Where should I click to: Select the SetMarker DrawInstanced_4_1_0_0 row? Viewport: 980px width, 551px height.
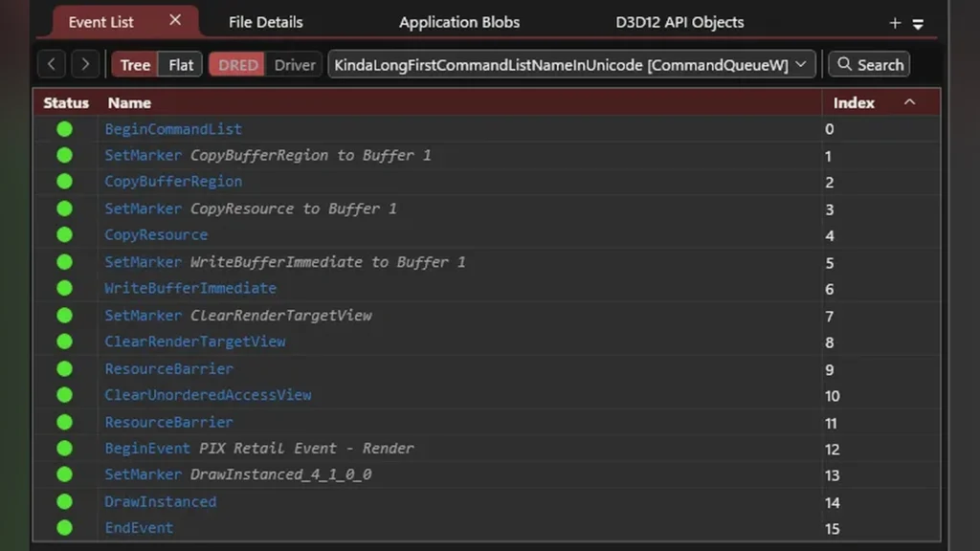tap(487, 474)
